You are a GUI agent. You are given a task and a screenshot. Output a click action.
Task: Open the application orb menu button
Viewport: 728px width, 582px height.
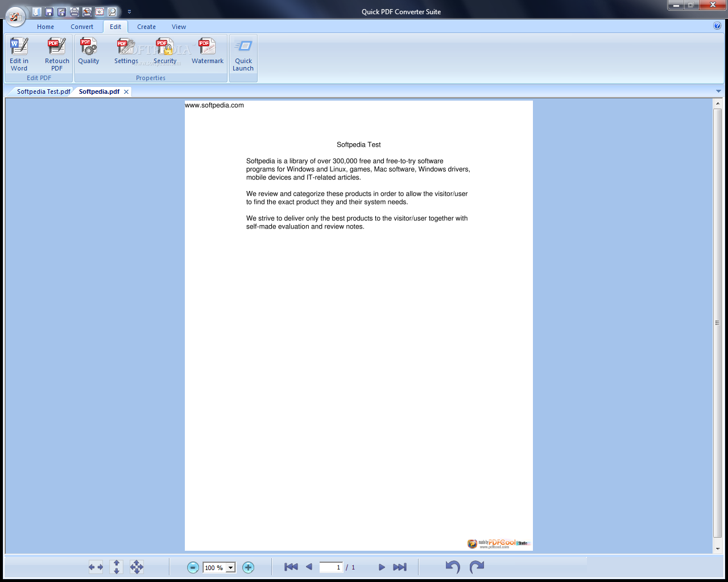(15, 16)
